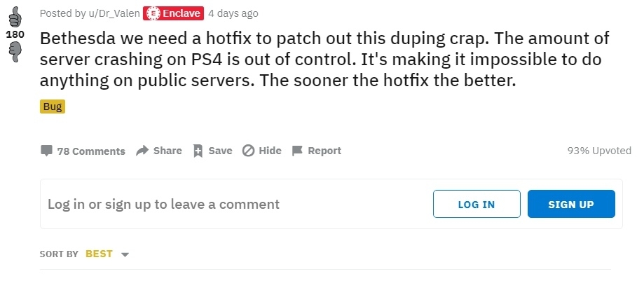Click the Report flag icon
The image size is (644, 295).
[x=297, y=151]
